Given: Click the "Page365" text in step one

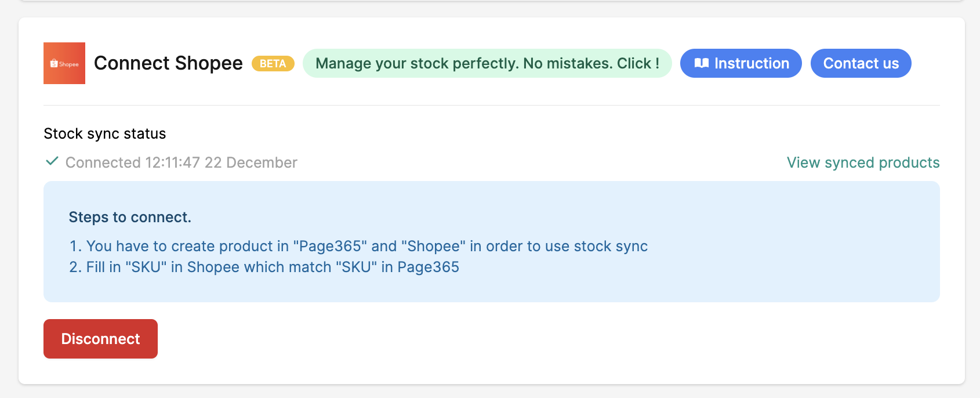Looking at the screenshot, I should tap(330, 246).
